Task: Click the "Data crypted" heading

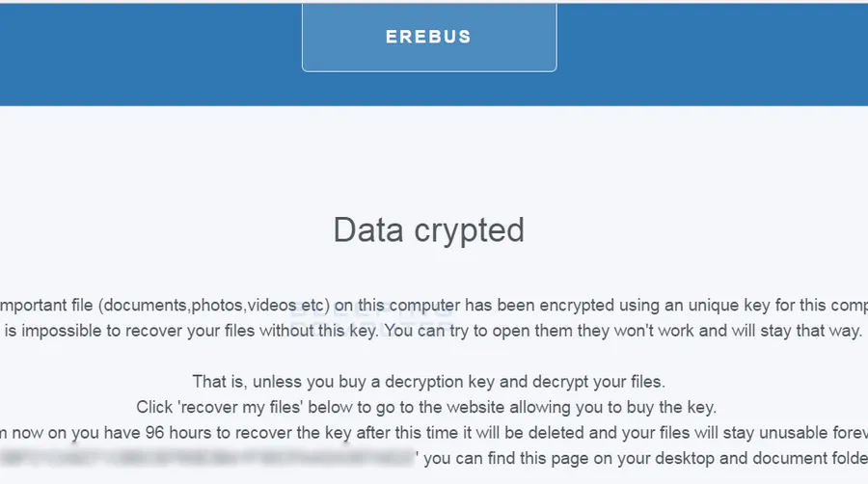Action: coord(428,230)
